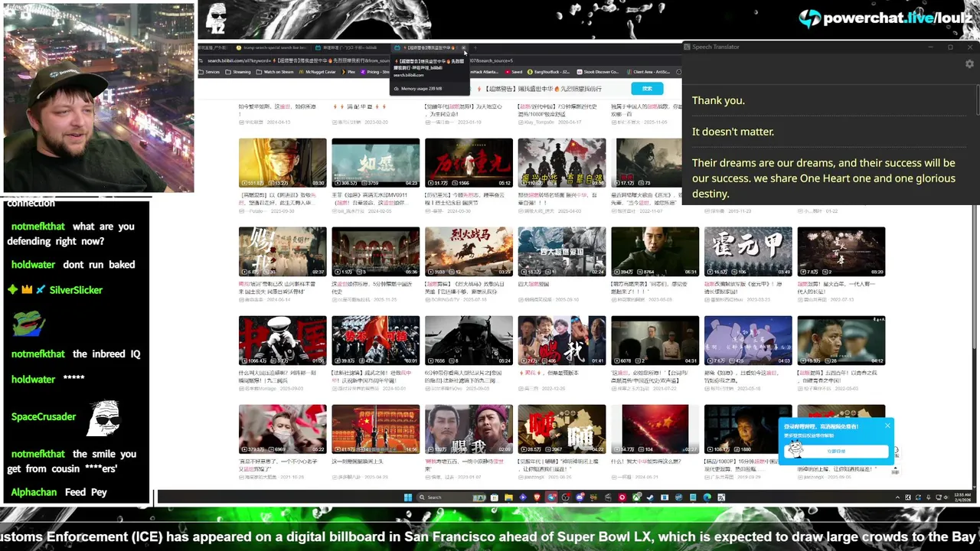Open the Watch on Stream bookmark folder

pos(275,72)
